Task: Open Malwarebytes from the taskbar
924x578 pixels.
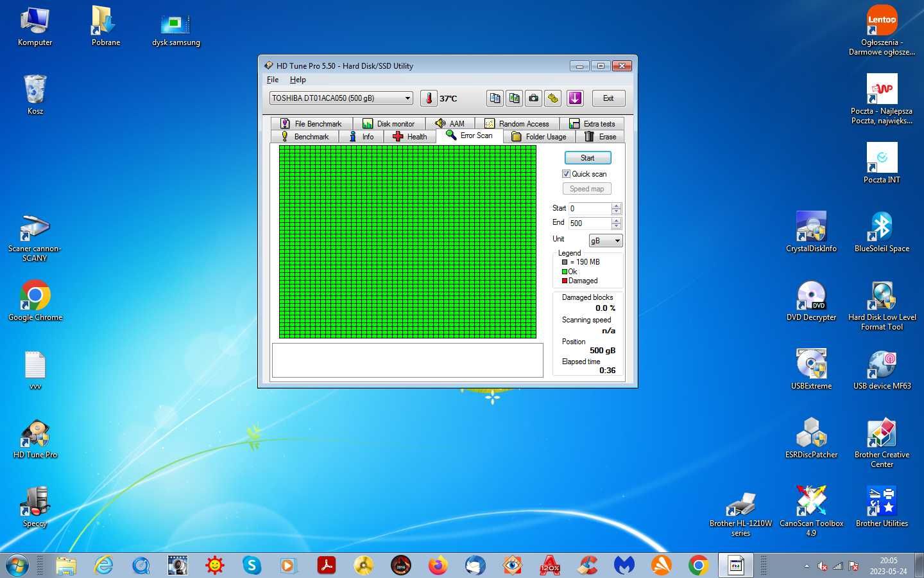Action: pos(624,565)
